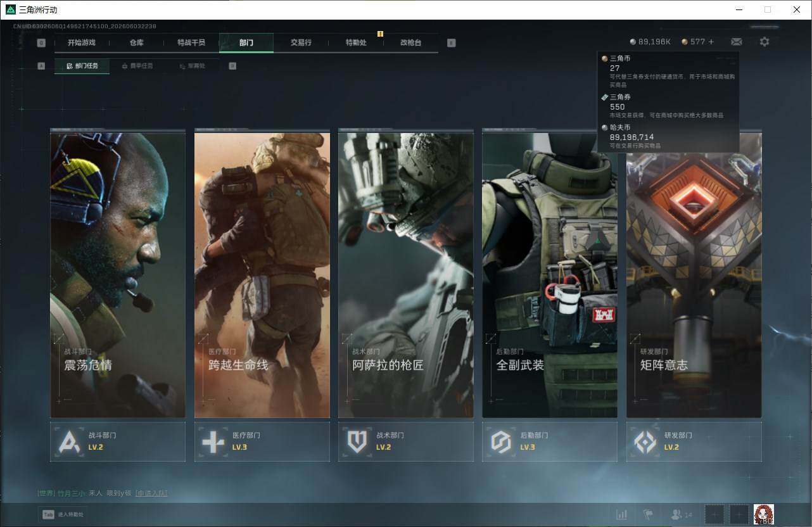Click the app logo in title bar
This screenshot has width=812, height=527.
pyautogui.click(x=10, y=10)
